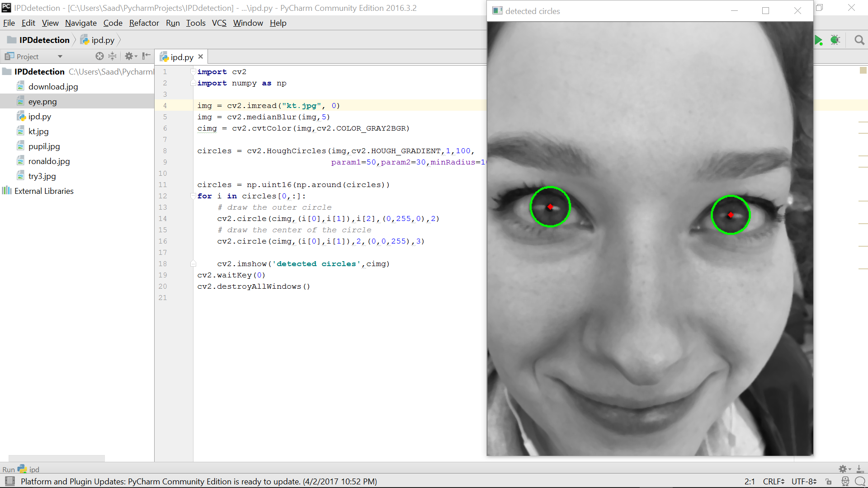Click Scroll from Source crosshair icon

click(x=99, y=56)
